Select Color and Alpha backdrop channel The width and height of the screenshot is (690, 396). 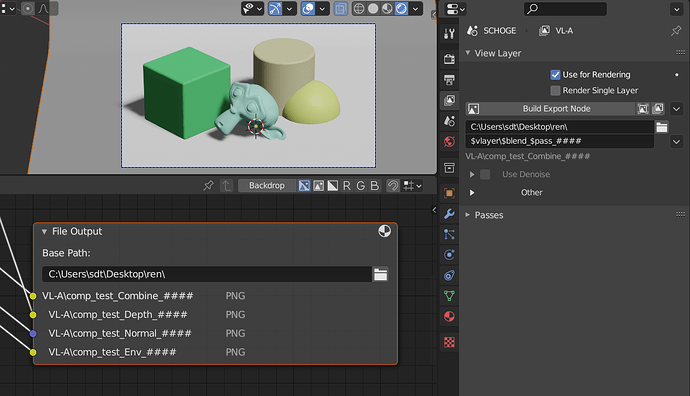pos(304,186)
